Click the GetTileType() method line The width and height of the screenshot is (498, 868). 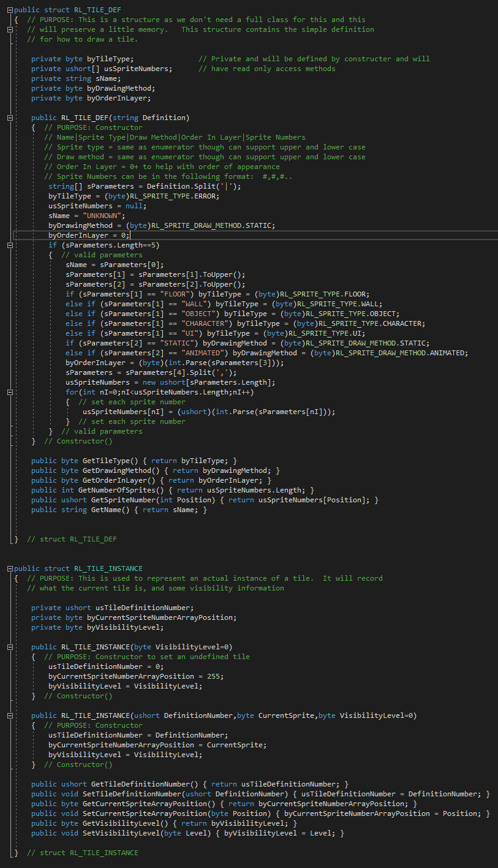pos(134,461)
